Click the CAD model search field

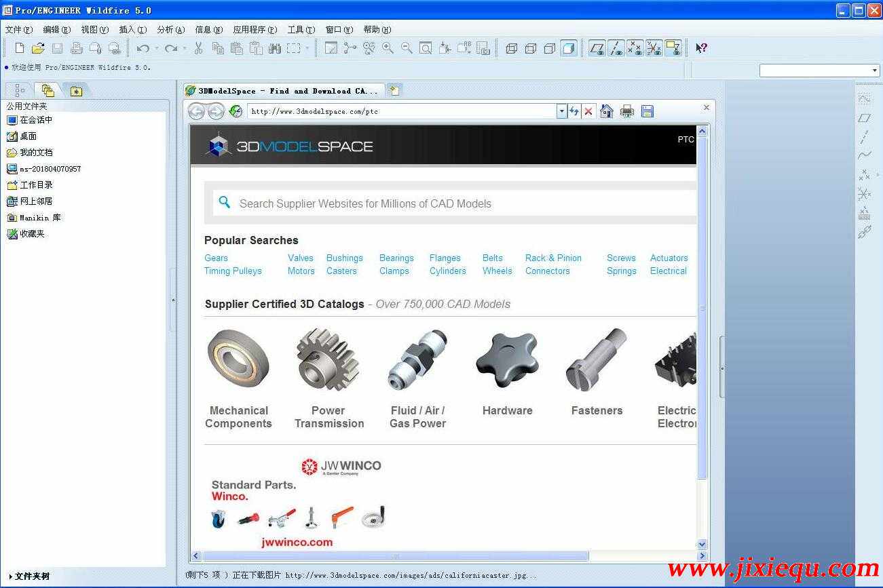tap(455, 203)
